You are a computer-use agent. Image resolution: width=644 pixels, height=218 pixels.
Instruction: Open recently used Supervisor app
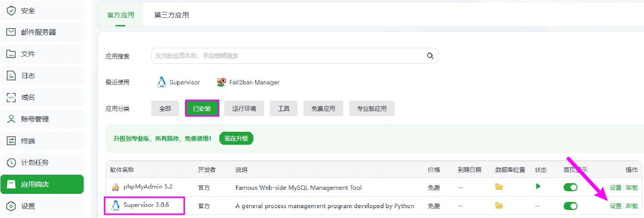[178, 82]
